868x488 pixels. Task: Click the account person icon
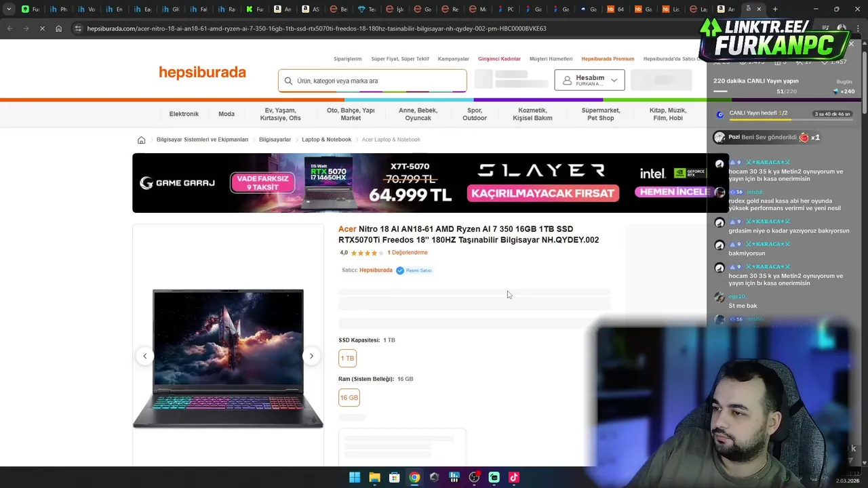pyautogui.click(x=567, y=80)
